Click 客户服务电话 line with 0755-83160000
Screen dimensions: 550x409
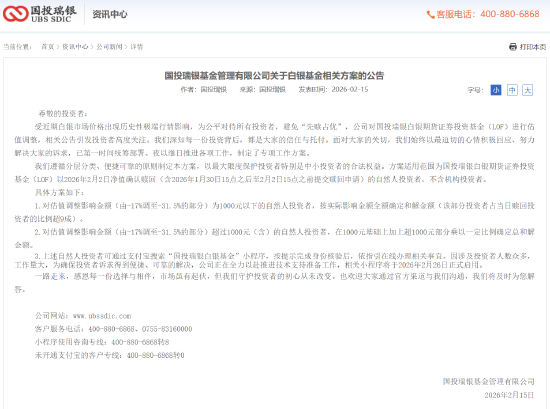(x=113, y=329)
